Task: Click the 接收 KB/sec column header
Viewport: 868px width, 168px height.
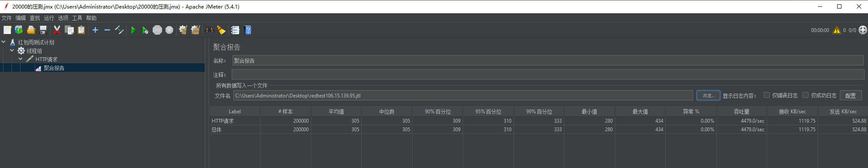Action: 792,111
